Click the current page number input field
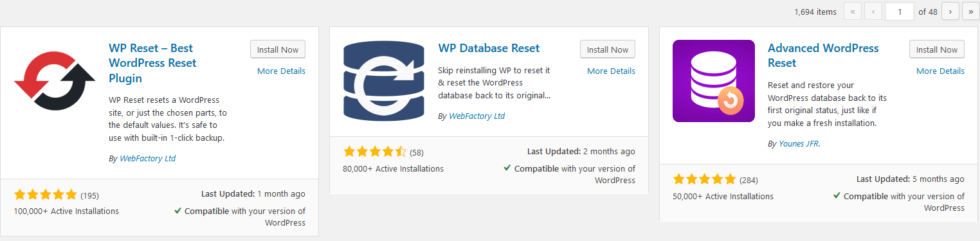Image resolution: width=980 pixels, height=241 pixels. pos(900,12)
